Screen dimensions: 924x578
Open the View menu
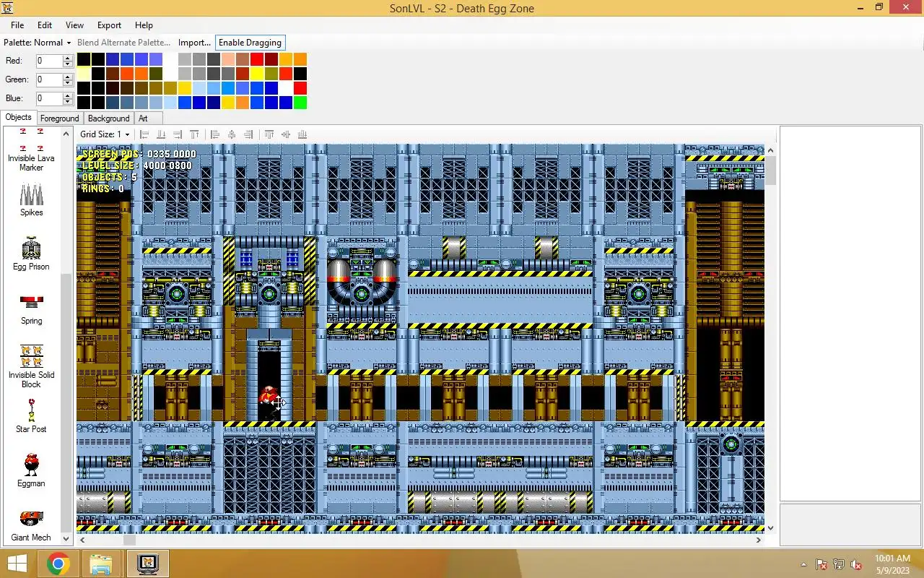pyautogui.click(x=74, y=25)
